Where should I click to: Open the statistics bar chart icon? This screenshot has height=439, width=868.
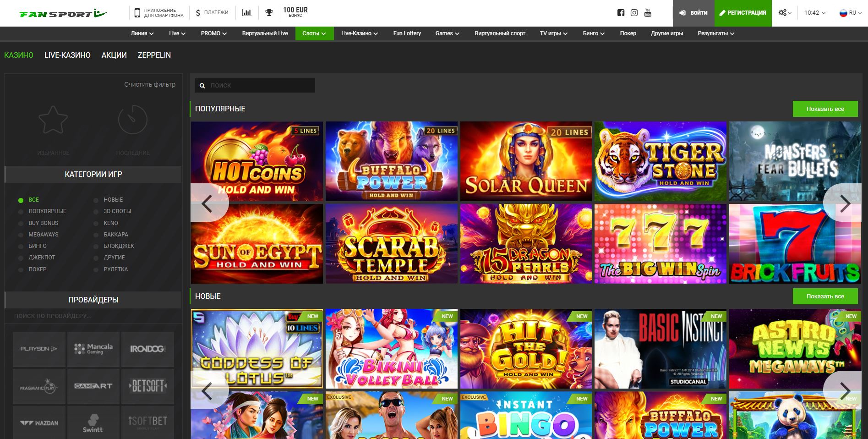[247, 13]
